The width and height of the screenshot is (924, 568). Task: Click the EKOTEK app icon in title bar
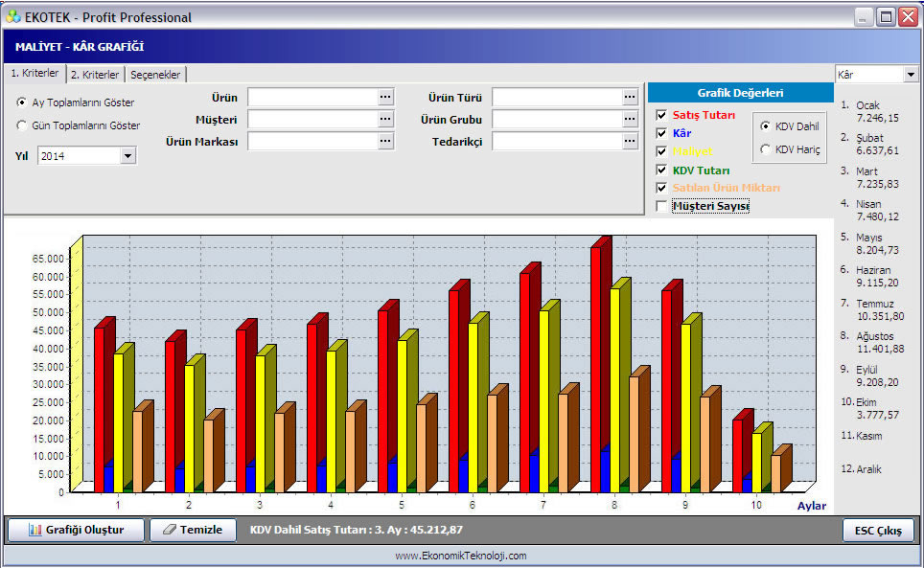(x=13, y=17)
